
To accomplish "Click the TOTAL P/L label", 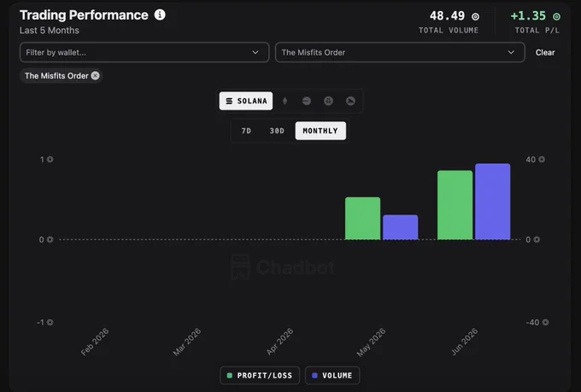I will pyautogui.click(x=537, y=31).
